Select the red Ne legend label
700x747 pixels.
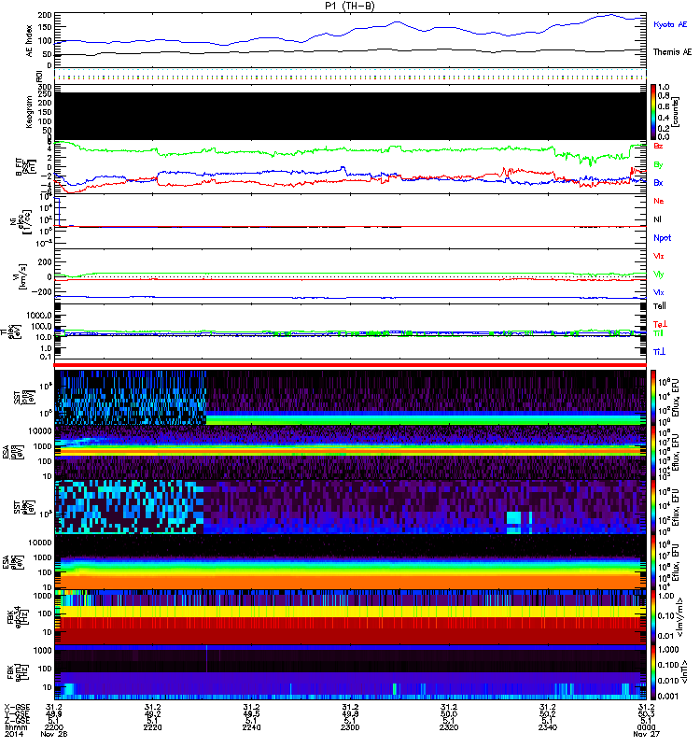[x=659, y=201]
